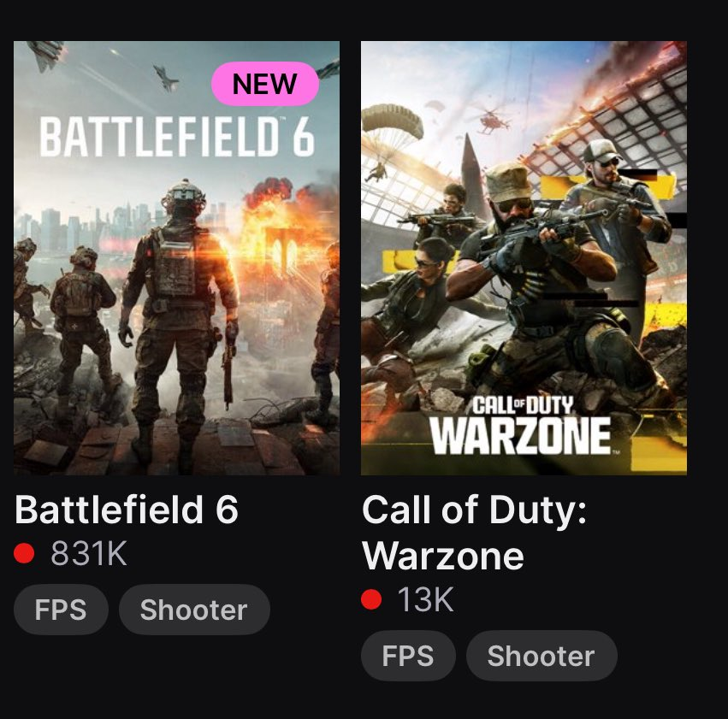728x719 pixels.
Task: Click the Call of Duty Warzone logo on cover
Action: [x=520, y=427]
